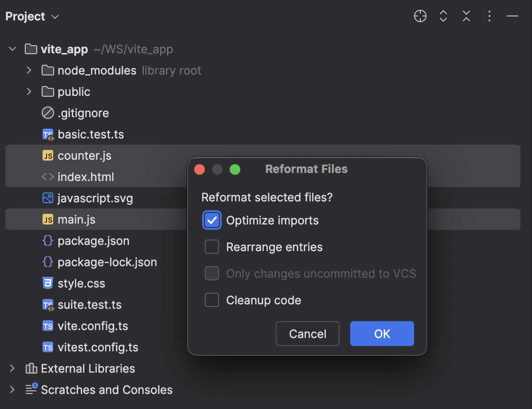Uncheck the Optimize imports checkbox
This screenshot has height=409, width=532.
pos(211,220)
